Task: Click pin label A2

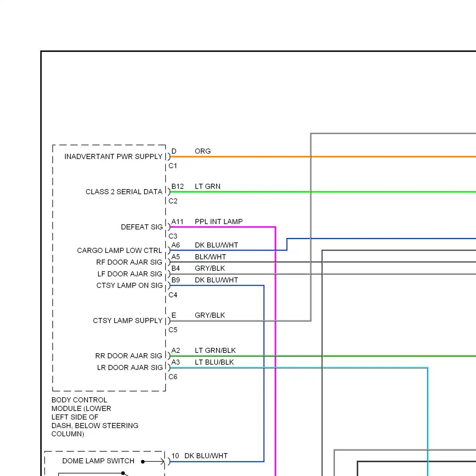Action: (176, 351)
